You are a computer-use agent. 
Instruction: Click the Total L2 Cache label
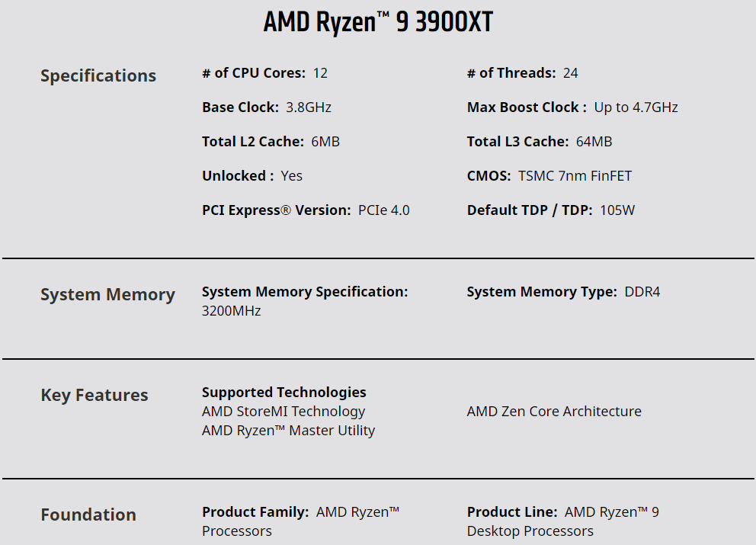pyautogui.click(x=253, y=141)
